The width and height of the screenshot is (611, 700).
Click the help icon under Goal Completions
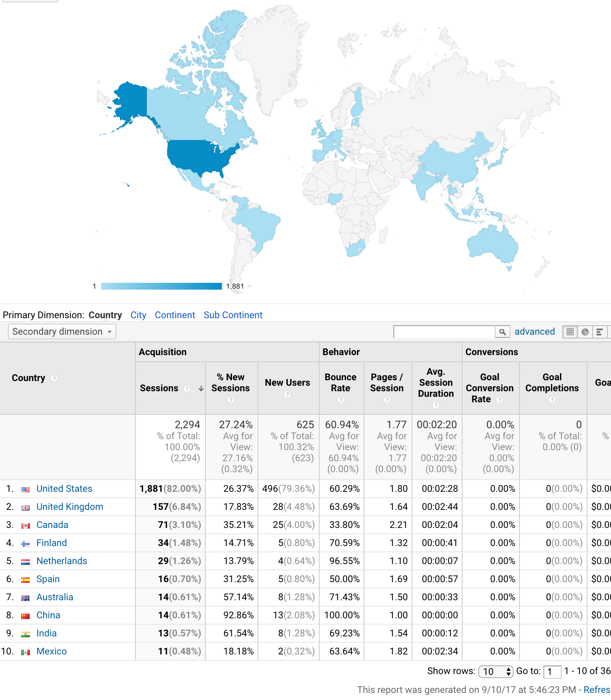552,400
